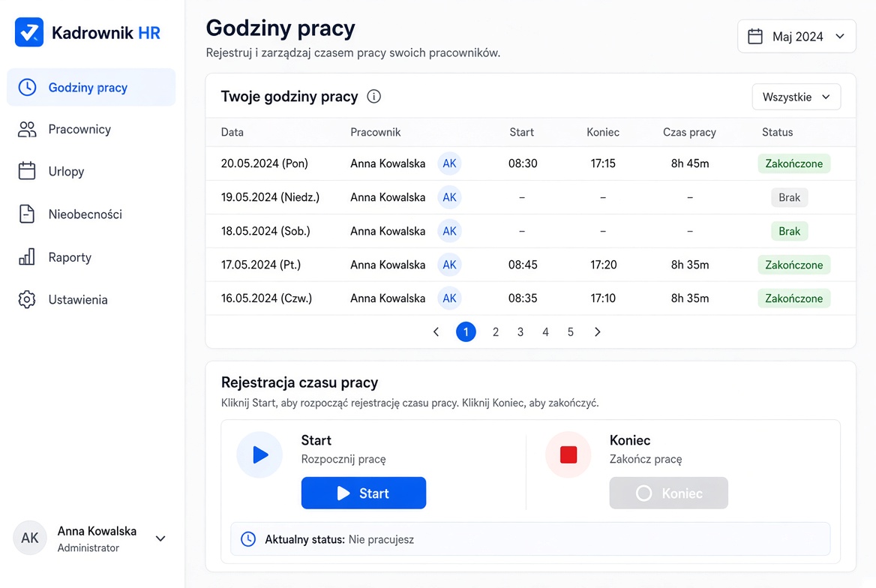This screenshot has height=588, width=876.
Task: Select page 2 in pagination
Action: (x=496, y=332)
